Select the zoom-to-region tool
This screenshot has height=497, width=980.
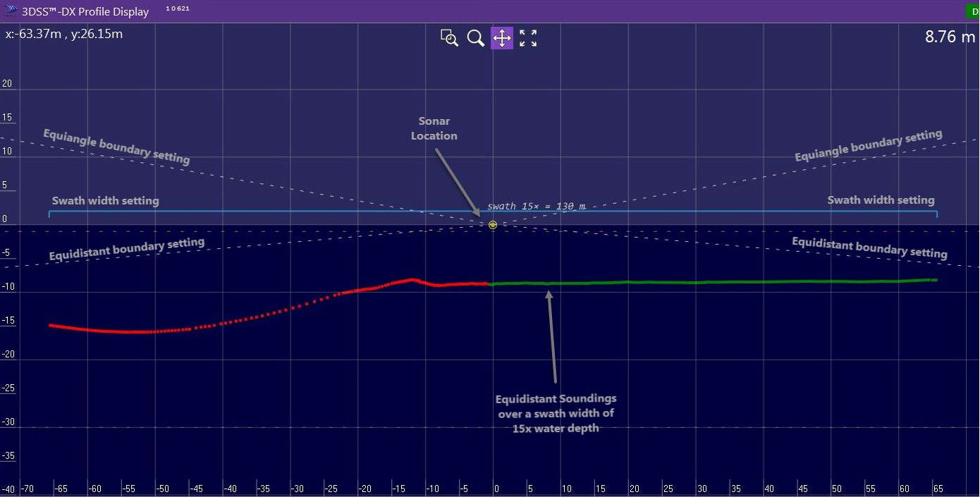pos(449,38)
